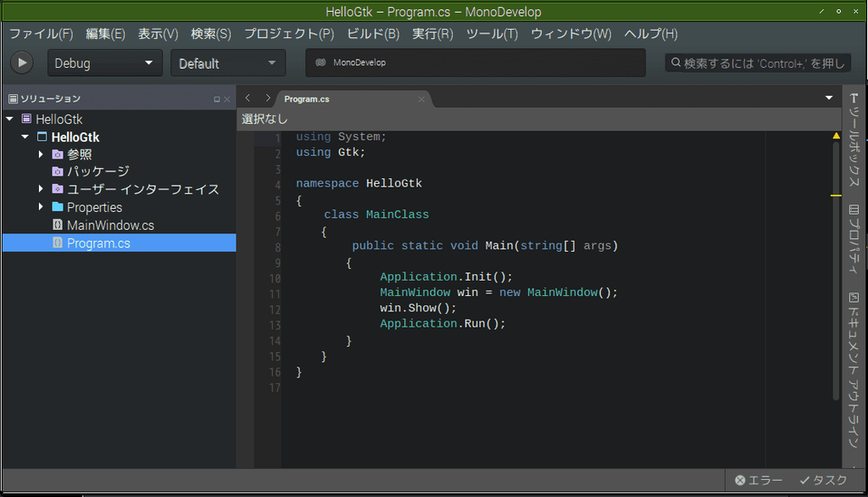The image size is (868, 497).
Task: Open the エラー (Errors) pad
Action: tap(759, 480)
